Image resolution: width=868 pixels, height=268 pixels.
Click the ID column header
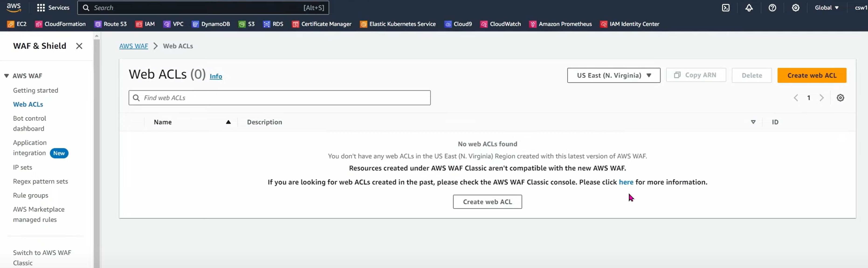(x=775, y=122)
